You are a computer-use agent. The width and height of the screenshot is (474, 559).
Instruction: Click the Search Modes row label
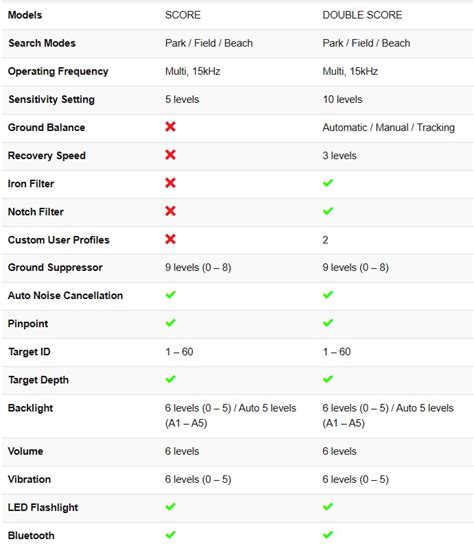tap(42, 43)
